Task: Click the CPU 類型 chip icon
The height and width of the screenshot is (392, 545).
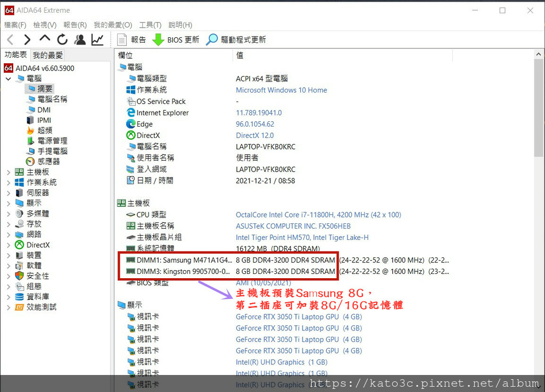Action: pos(131,215)
